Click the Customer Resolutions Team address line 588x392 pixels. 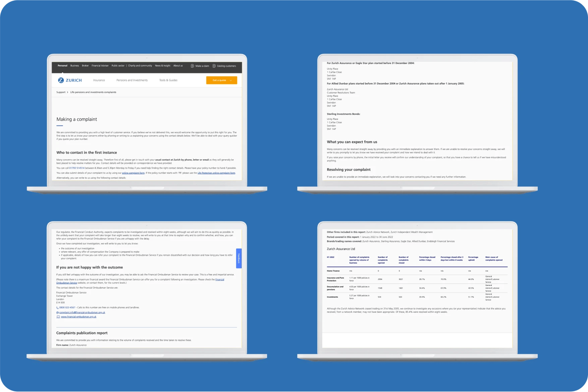[341, 93]
